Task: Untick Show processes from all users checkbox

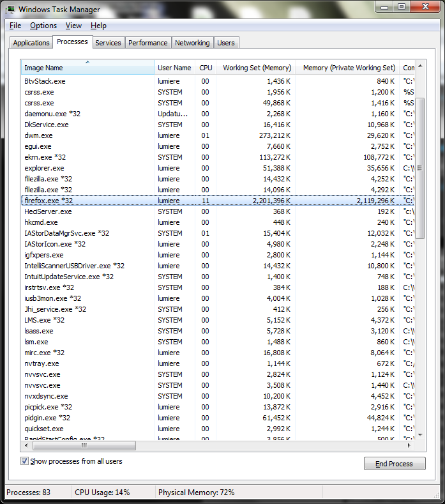Action: point(24,461)
